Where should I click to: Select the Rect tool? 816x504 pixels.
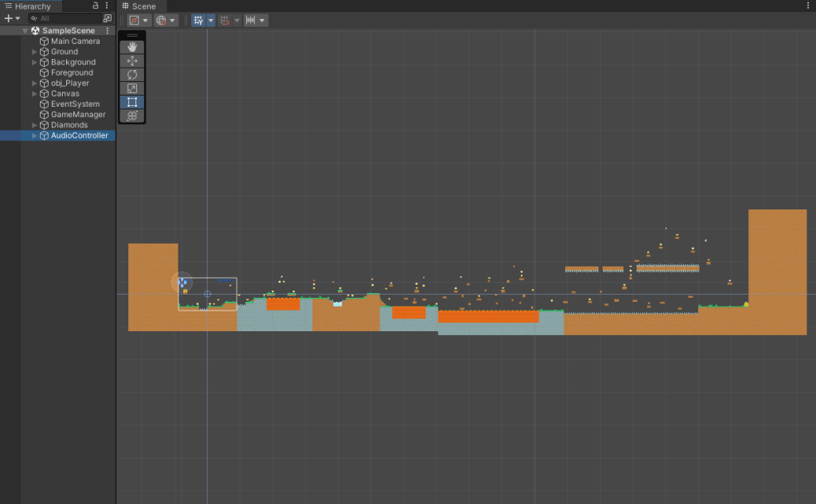click(132, 102)
